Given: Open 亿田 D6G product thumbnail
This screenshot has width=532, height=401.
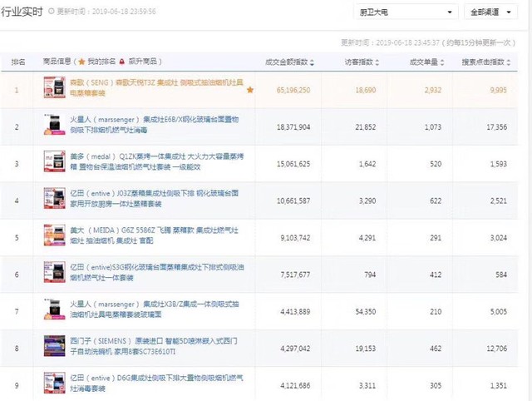Looking at the screenshot, I should pos(54,383).
